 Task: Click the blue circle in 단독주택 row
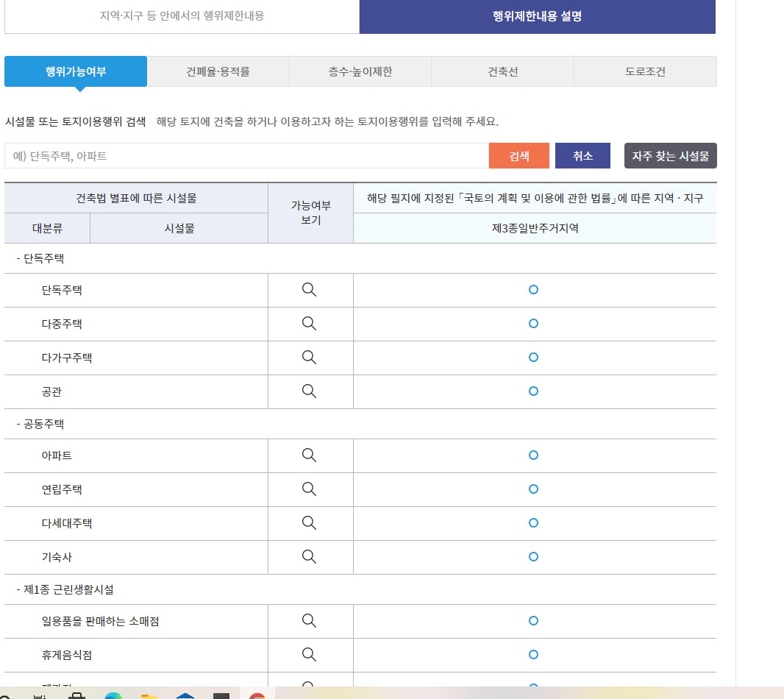pyautogui.click(x=533, y=290)
